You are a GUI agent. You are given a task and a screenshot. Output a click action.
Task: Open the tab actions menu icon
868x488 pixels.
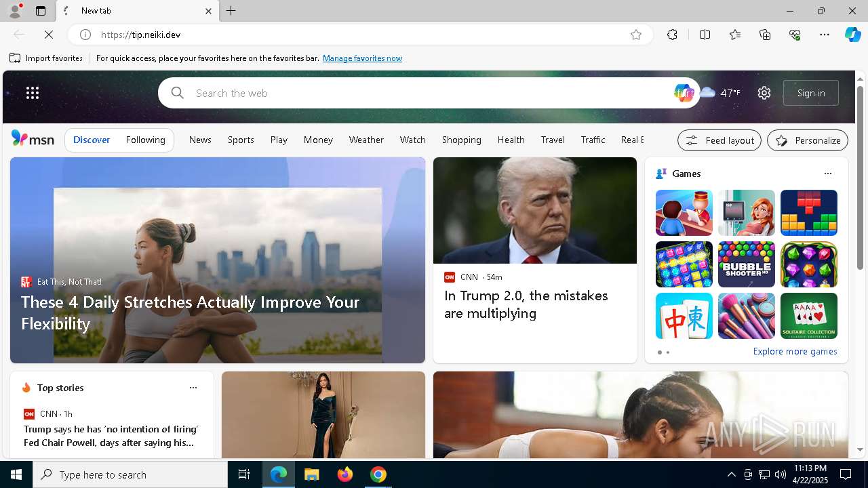point(41,11)
